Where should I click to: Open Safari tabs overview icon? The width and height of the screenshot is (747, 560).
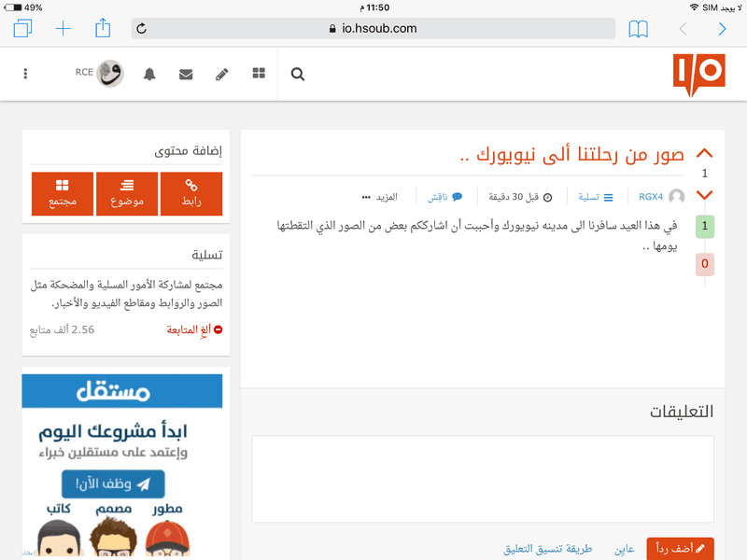pos(22,28)
